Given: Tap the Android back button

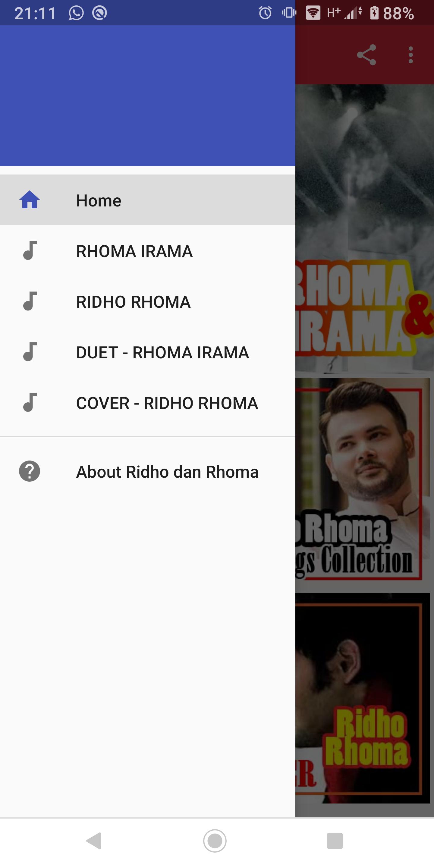Looking at the screenshot, I should pos(94,841).
